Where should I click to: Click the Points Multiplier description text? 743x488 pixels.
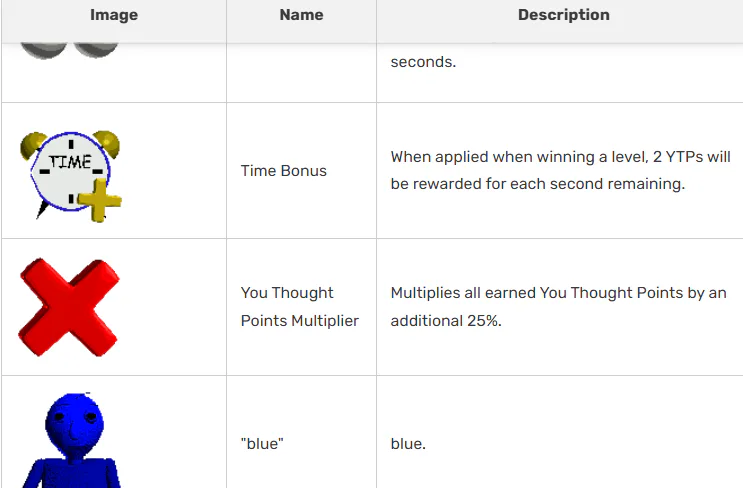(558, 294)
